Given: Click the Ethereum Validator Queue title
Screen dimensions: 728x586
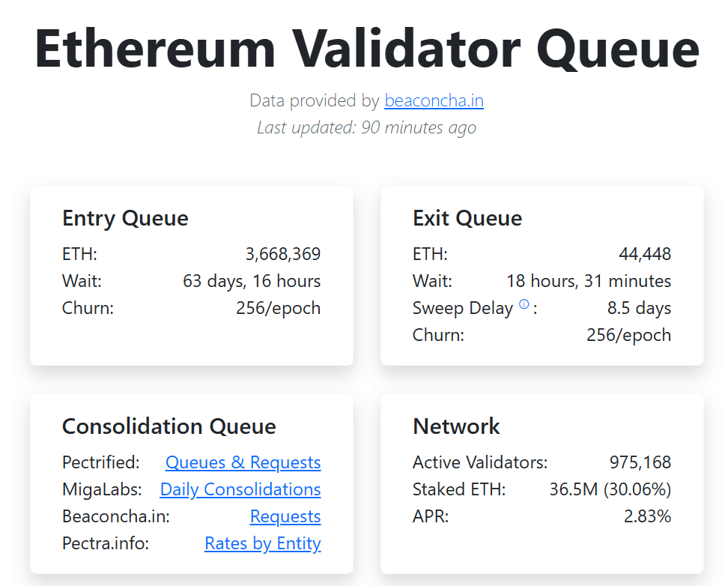Looking at the screenshot, I should 364,49.
